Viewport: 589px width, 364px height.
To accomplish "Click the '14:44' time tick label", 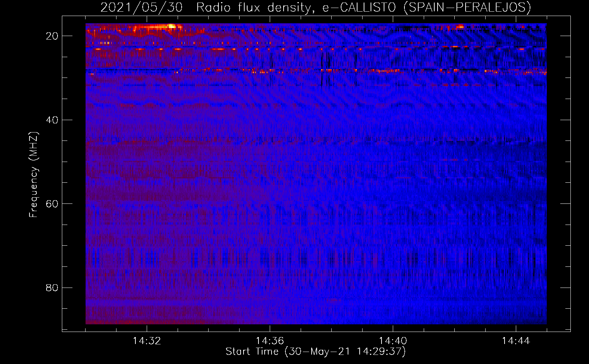I will pos(516,341).
